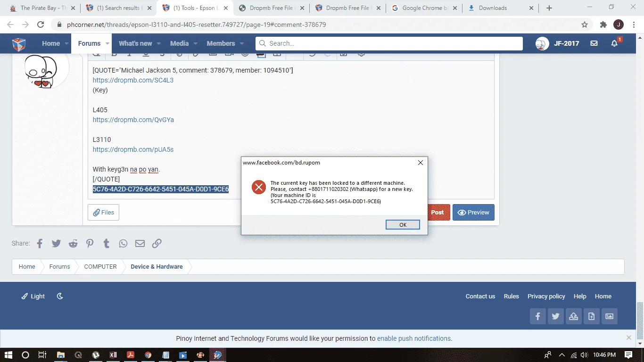Share thread on Twitter icon

(56, 243)
